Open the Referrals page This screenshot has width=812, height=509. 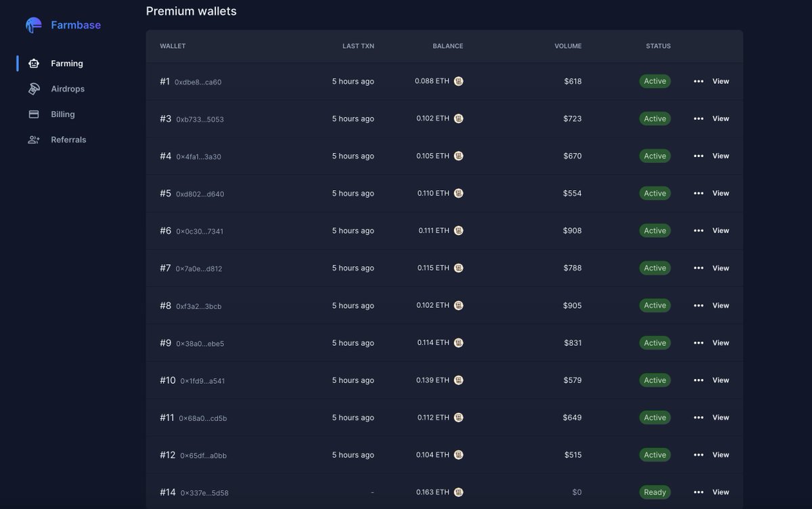click(68, 139)
